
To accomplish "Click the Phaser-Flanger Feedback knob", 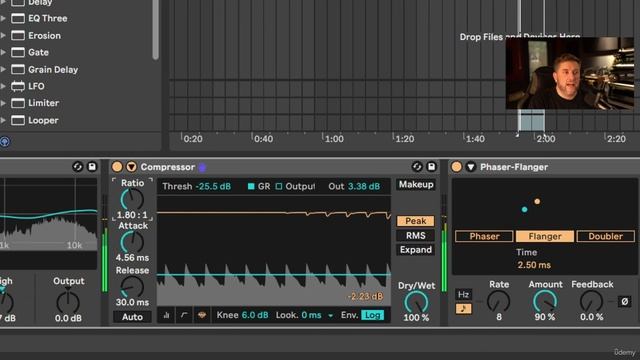I will coord(591,302).
